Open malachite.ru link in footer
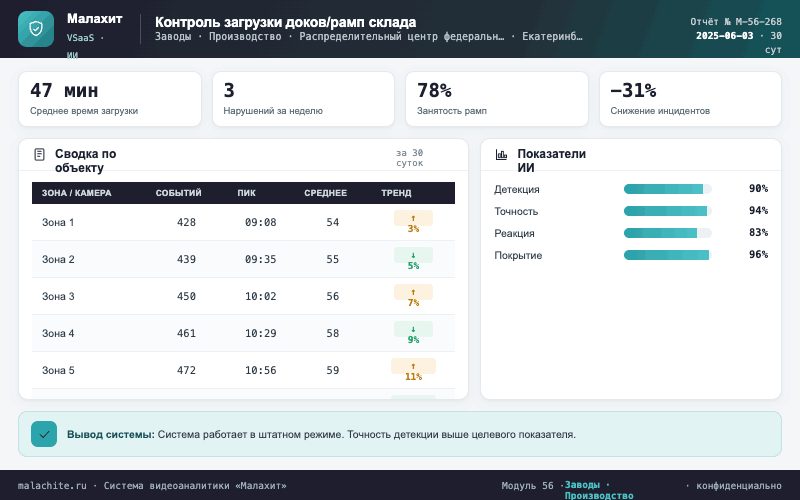The width and height of the screenshot is (800, 500). (52, 486)
